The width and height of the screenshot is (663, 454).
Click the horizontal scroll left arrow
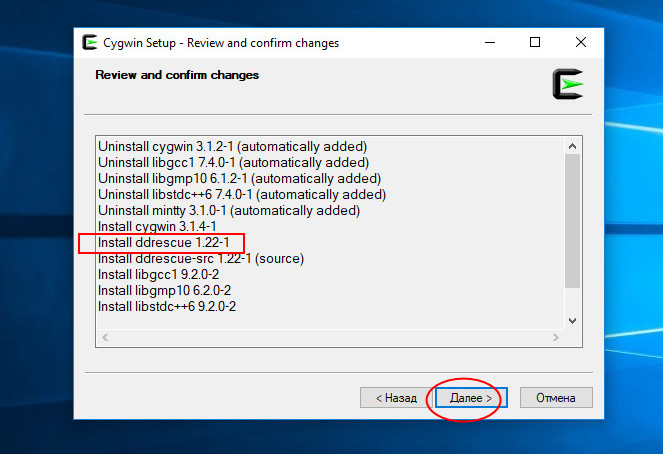[105, 337]
